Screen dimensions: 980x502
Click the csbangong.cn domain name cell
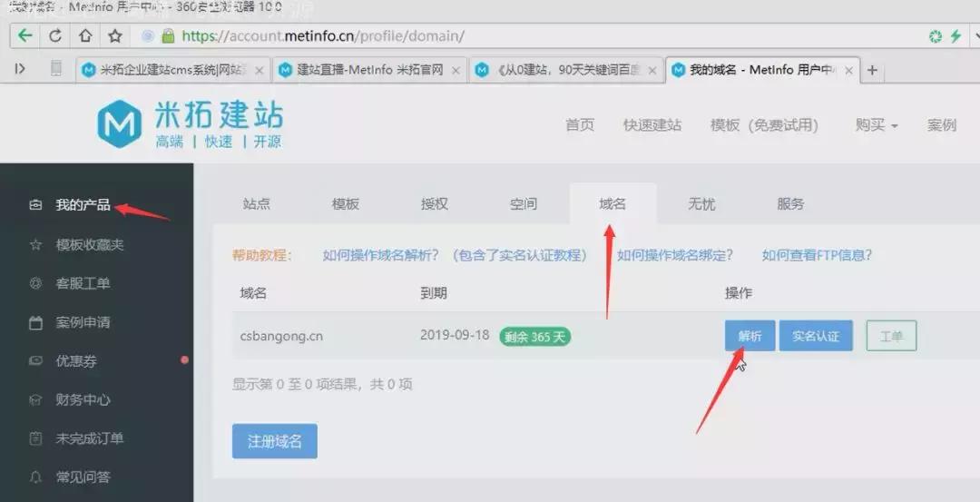281,337
